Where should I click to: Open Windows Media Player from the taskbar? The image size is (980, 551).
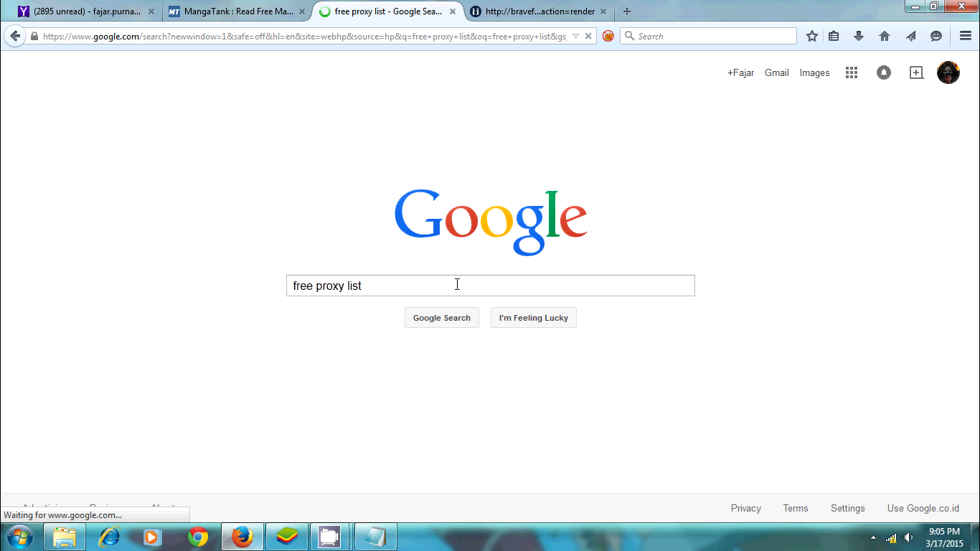(153, 537)
